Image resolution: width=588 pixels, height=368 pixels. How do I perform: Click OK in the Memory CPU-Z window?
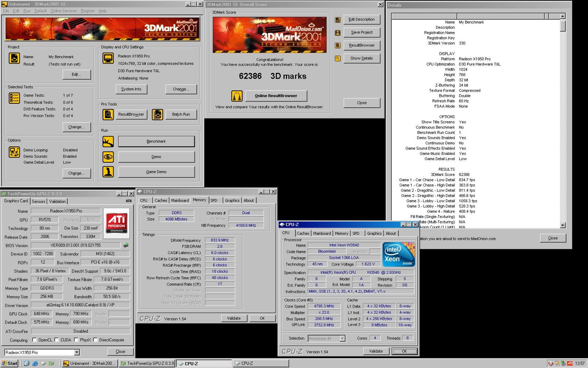(x=262, y=318)
